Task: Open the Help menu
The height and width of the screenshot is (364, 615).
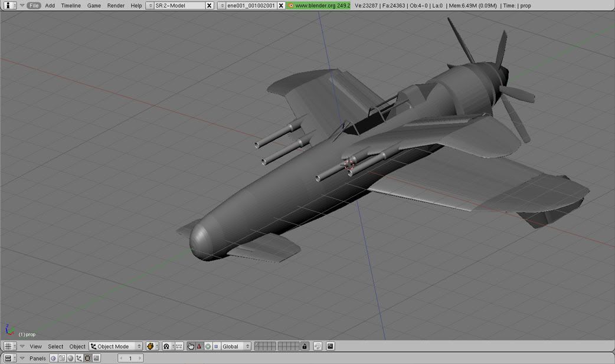Action: coord(136,5)
